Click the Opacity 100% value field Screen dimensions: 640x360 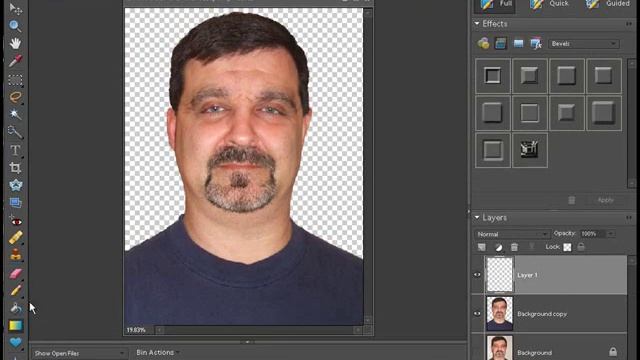593,234
